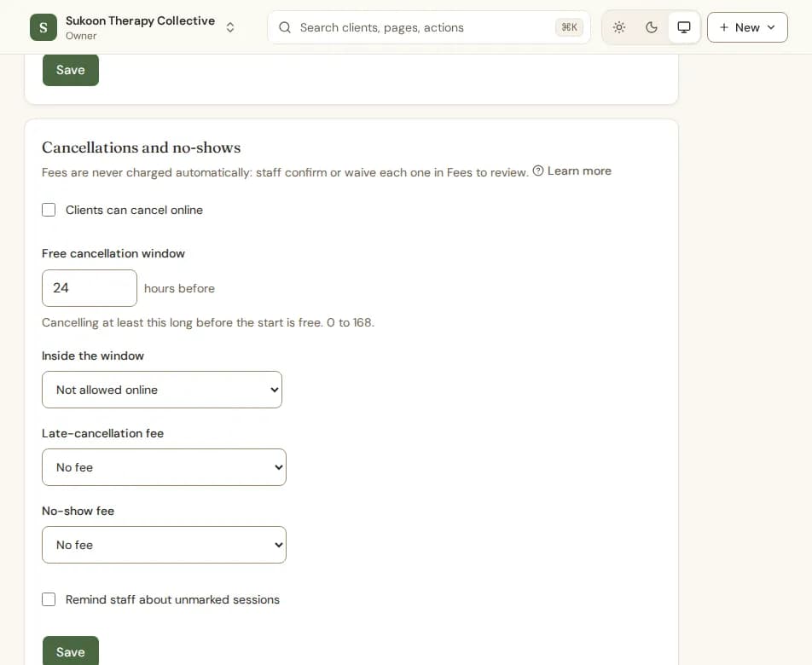
Task: Switch to light theme sun icon
Action: [619, 27]
